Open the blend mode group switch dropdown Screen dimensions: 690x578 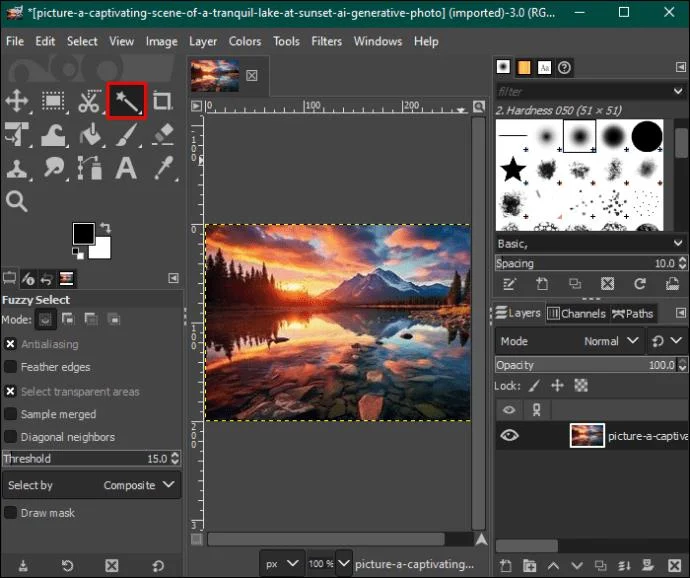coord(667,341)
